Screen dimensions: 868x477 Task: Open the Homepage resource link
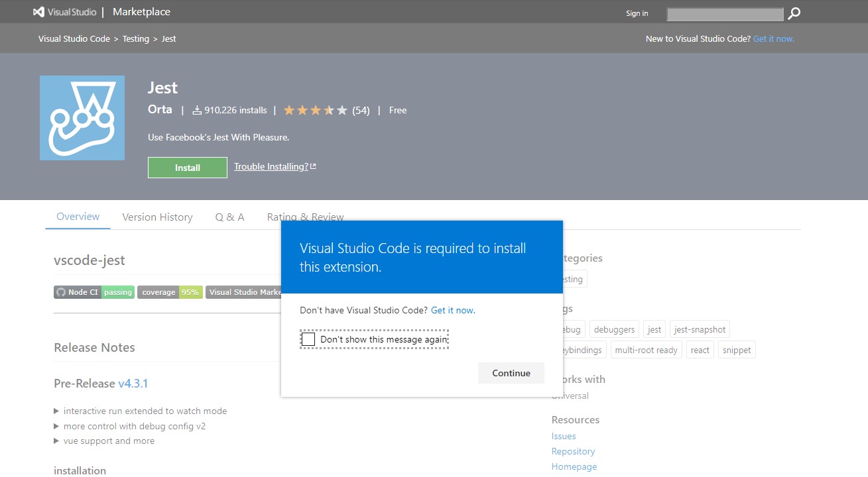(x=574, y=466)
